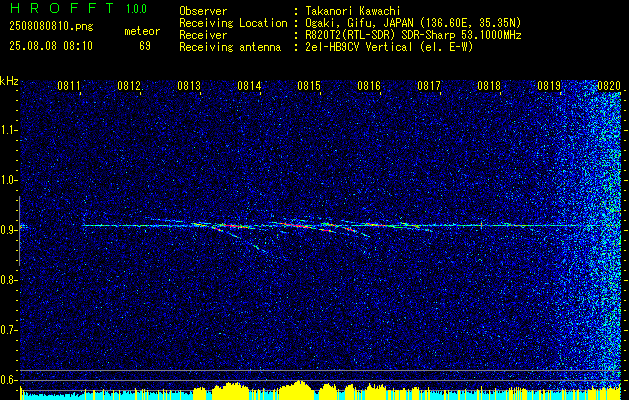The height and width of the screenshot is (400, 629).
Task: Click the 0818 time marker
Action: [x=489, y=85]
